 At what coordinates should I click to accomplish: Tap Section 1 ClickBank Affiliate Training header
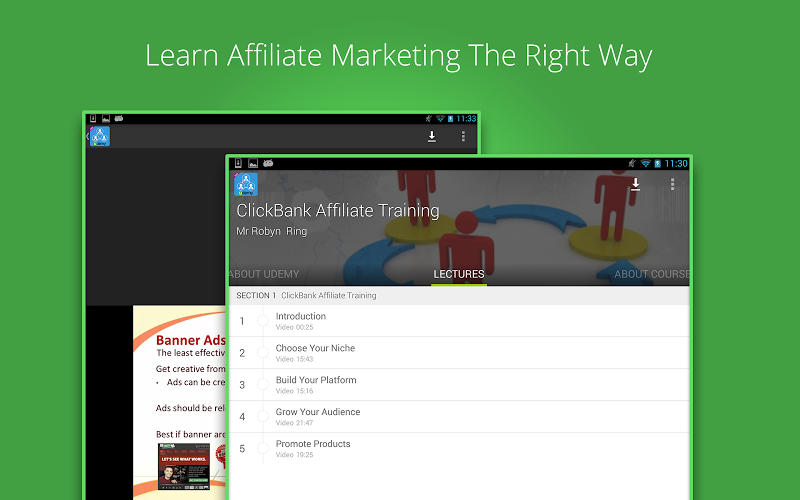point(459,295)
